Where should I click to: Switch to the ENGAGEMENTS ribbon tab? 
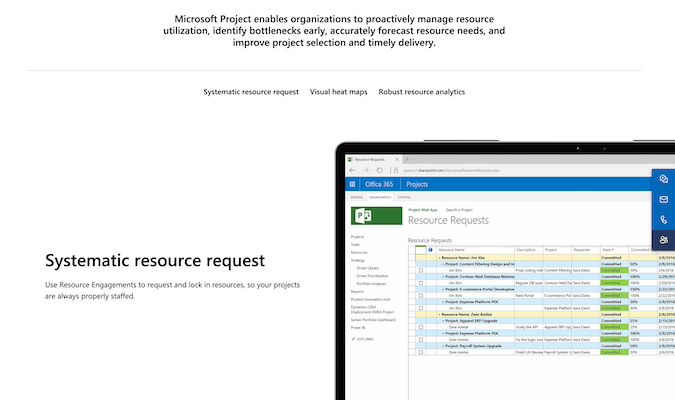pos(380,197)
